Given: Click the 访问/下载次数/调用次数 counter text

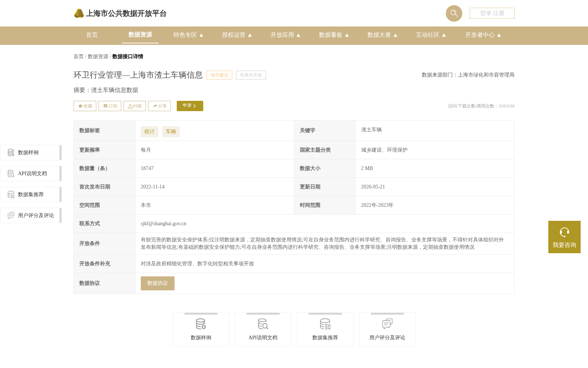Looking at the screenshot, I should tap(481, 106).
